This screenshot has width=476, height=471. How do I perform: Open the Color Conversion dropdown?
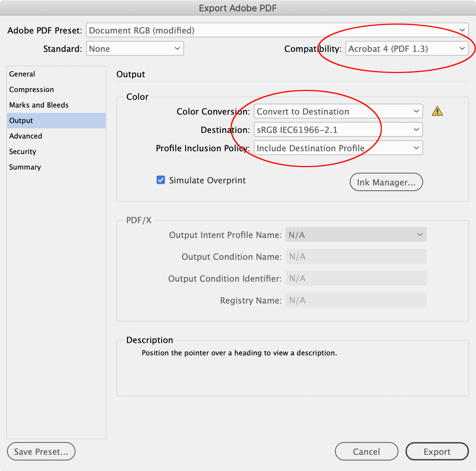(338, 111)
